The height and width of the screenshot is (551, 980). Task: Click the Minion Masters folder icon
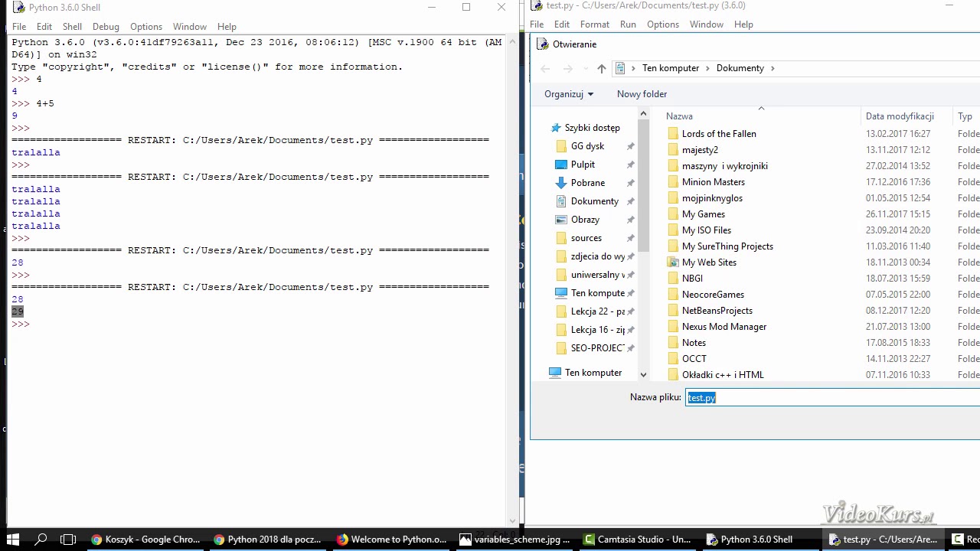673,182
